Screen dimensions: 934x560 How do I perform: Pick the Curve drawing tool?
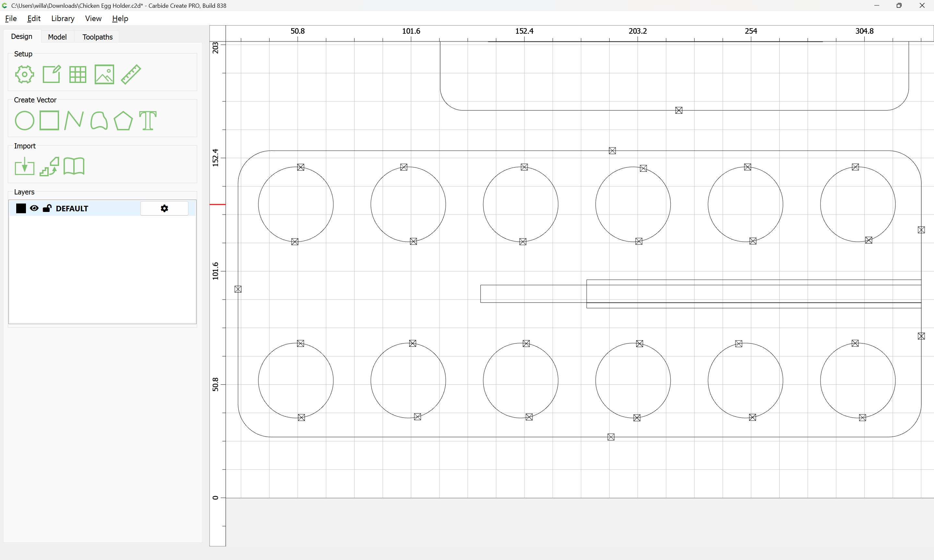pos(99,121)
